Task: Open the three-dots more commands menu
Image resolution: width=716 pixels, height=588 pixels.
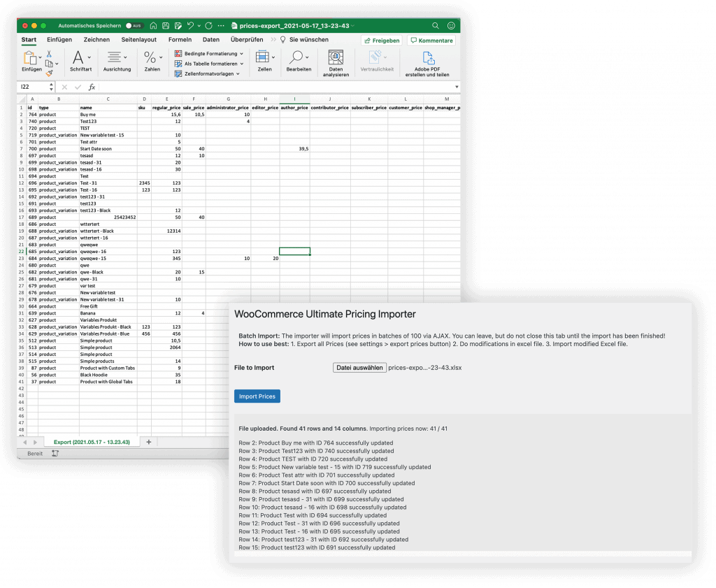Action: (221, 26)
